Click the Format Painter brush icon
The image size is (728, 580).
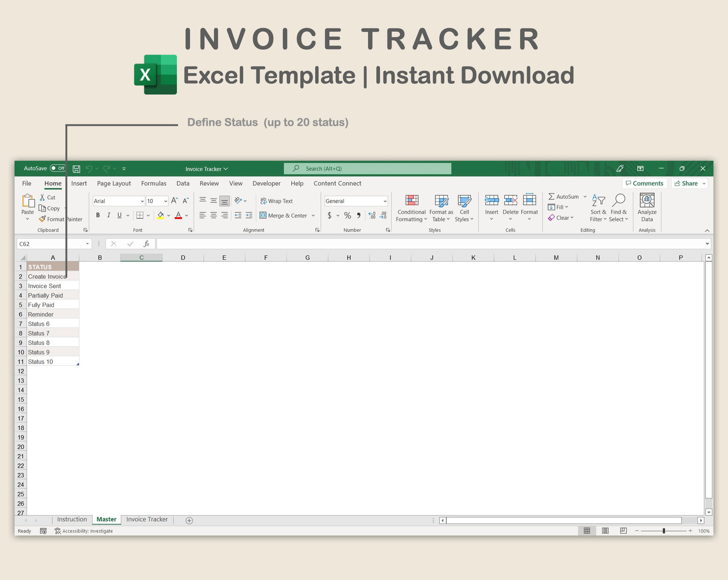(x=42, y=219)
